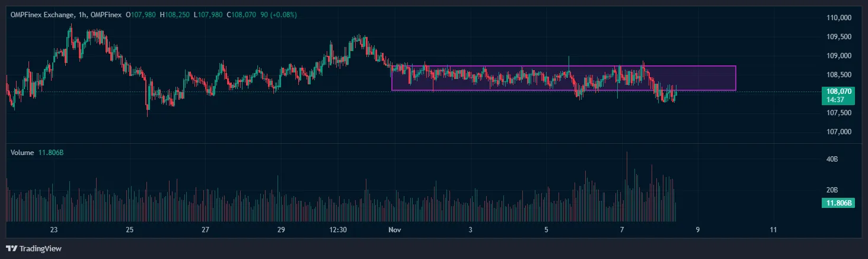
Task: Click the 40B volume axis label
Action: 832,159
